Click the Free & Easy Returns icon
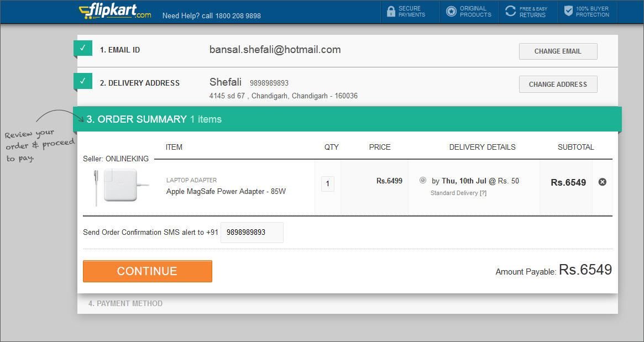This screenshot has width=644, height=342. click(511, 12)
